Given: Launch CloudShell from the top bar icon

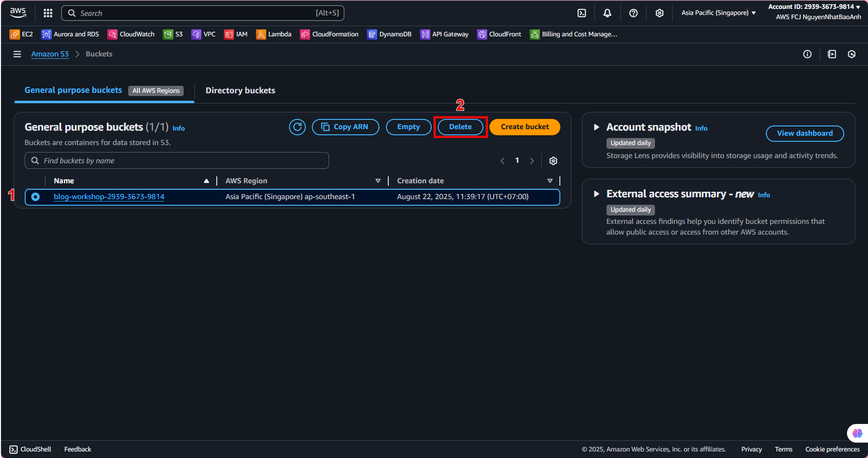Looking at the screenshot, I should (x=582, y=13).
